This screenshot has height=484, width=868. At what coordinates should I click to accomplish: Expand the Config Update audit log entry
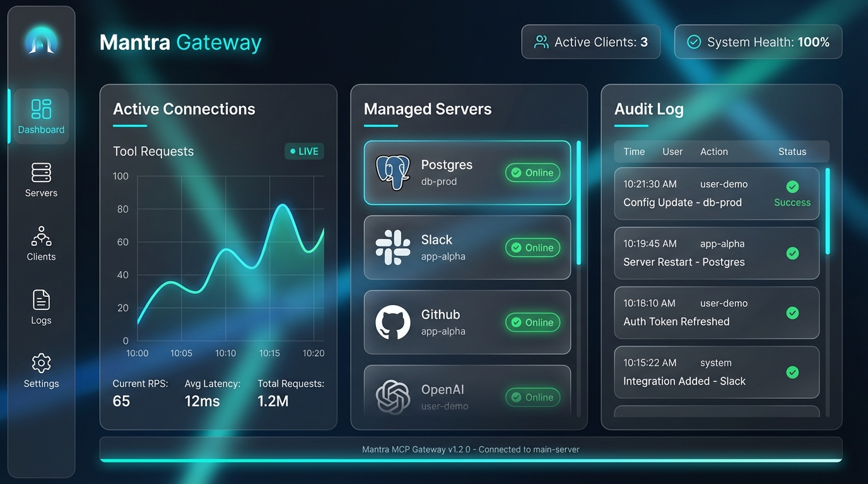point(716,193)
